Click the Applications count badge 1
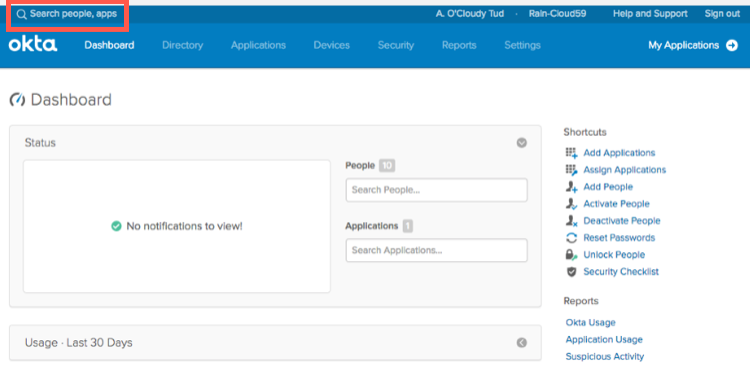750x368 pixels. [x=408, y=226]
